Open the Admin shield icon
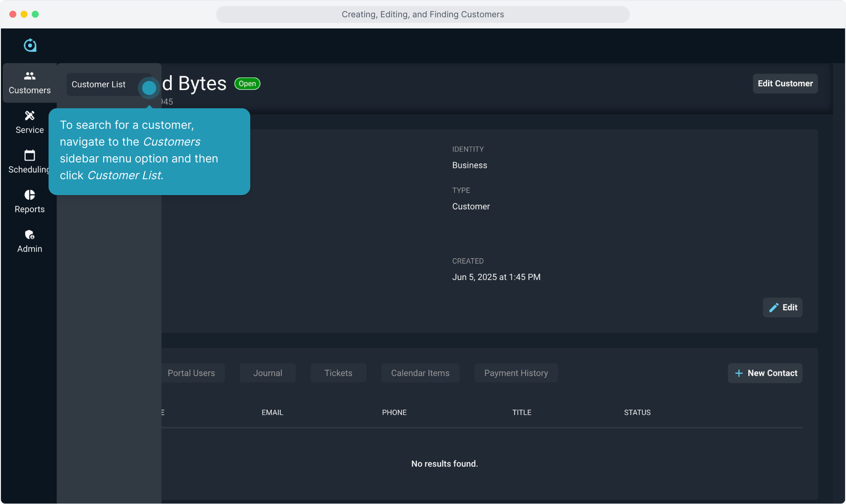 (x=29, y=235)
